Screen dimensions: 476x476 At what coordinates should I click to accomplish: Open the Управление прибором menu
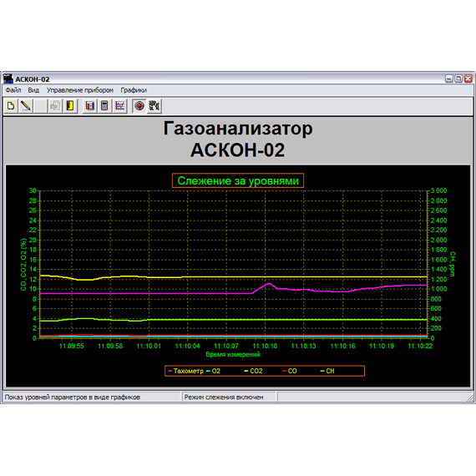pos(80,90)
